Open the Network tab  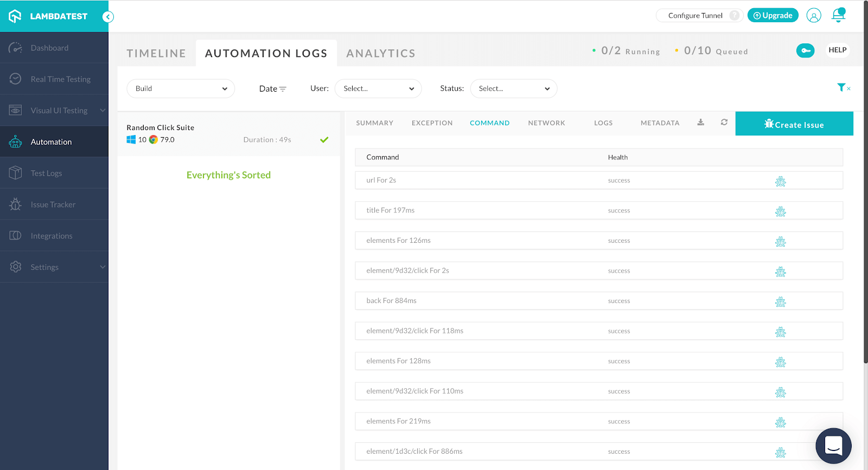(x=546, y=123)
